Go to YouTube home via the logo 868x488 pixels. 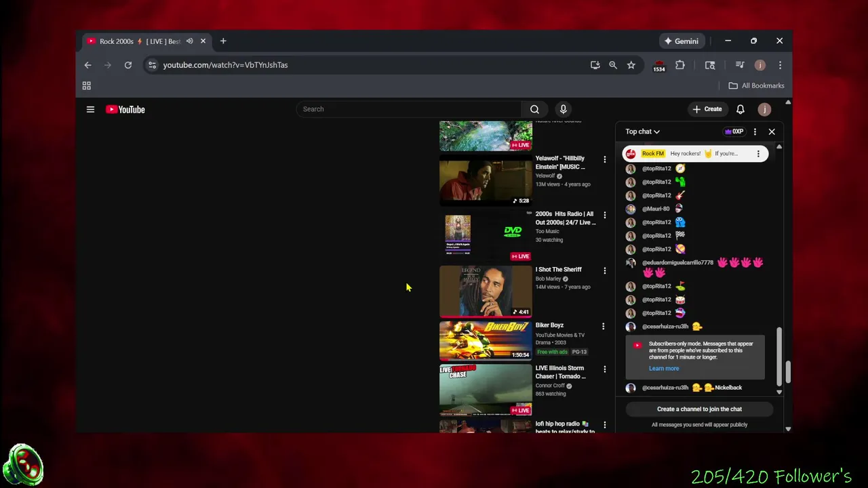(125, 109)
